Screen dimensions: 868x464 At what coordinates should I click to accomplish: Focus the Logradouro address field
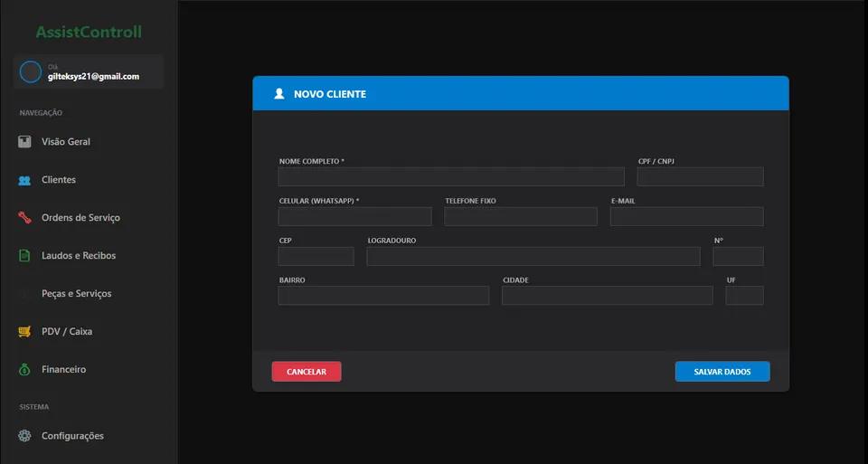533,256
